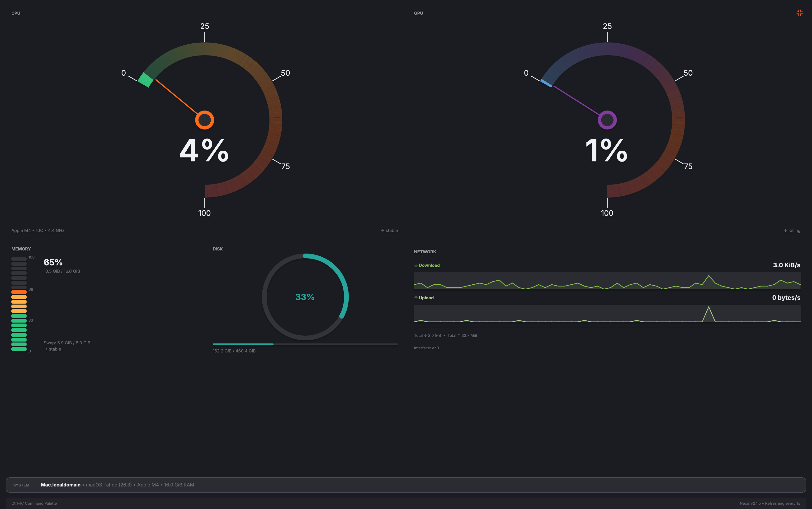Click the GPU falling trend indicator

(792, 231)
